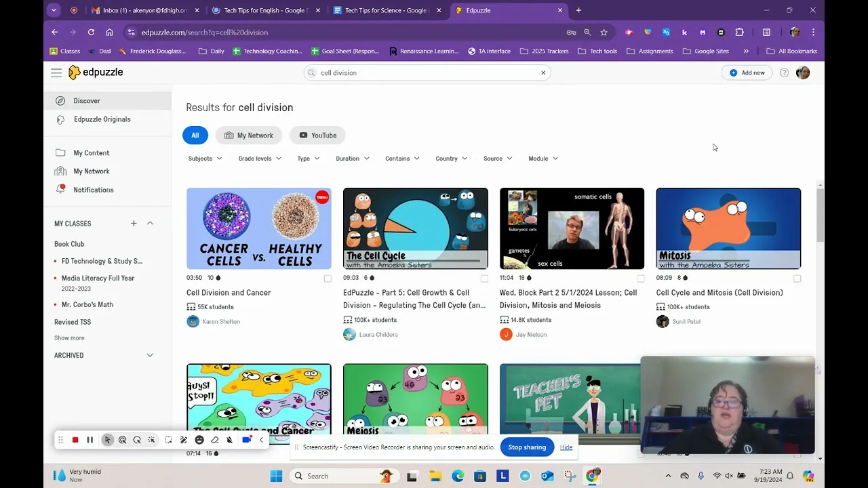This screenshot has width=868, height=488.
Task: Open the Subjects filter dropdown
Action: pyautogui.click(x=205, y=159)
